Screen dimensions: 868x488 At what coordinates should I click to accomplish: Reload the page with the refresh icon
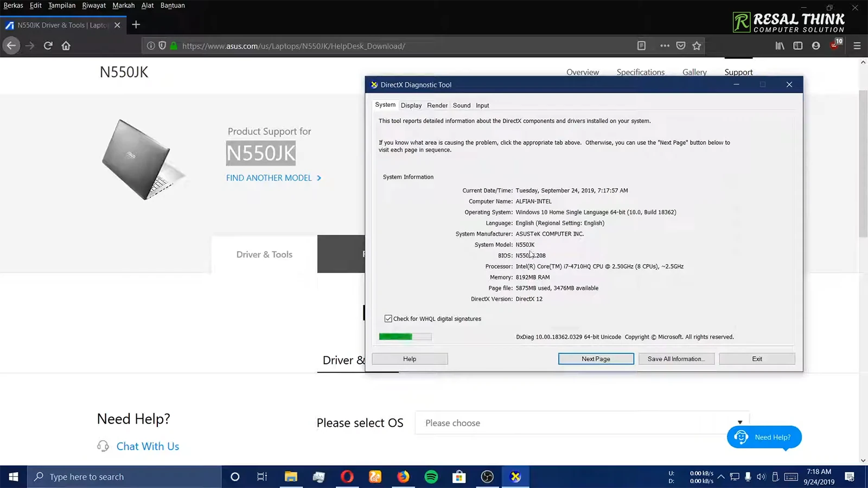(48, 46)
